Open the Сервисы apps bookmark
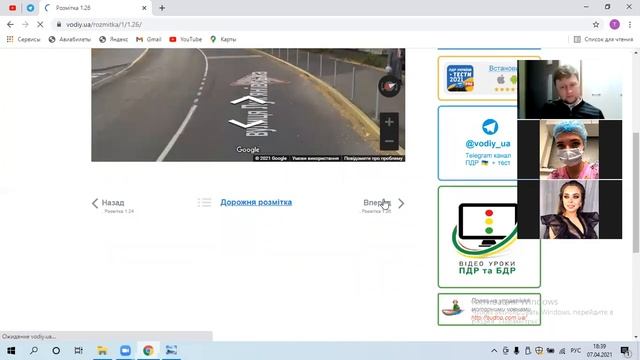This screenshot has height=360, width=640. pos(23,39)
